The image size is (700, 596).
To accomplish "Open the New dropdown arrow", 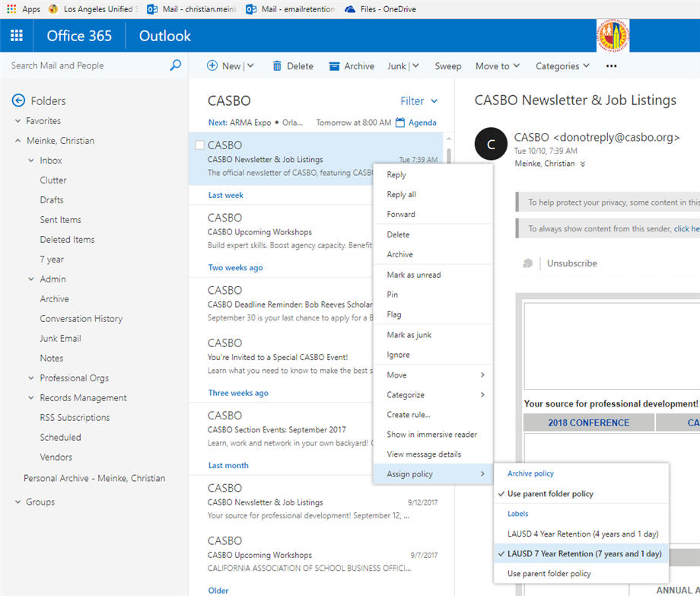I will click(x=250, y=65).
